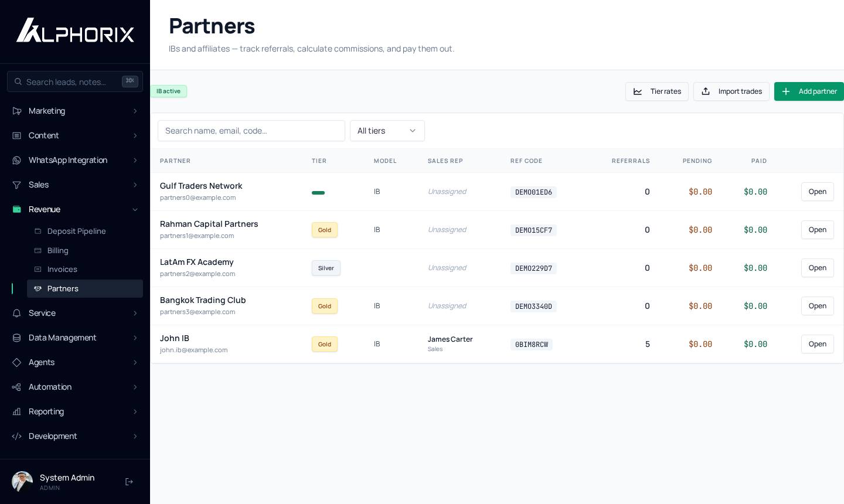Click the Development code icon
Screen dimensions: 844x504
tap(17, 436)
